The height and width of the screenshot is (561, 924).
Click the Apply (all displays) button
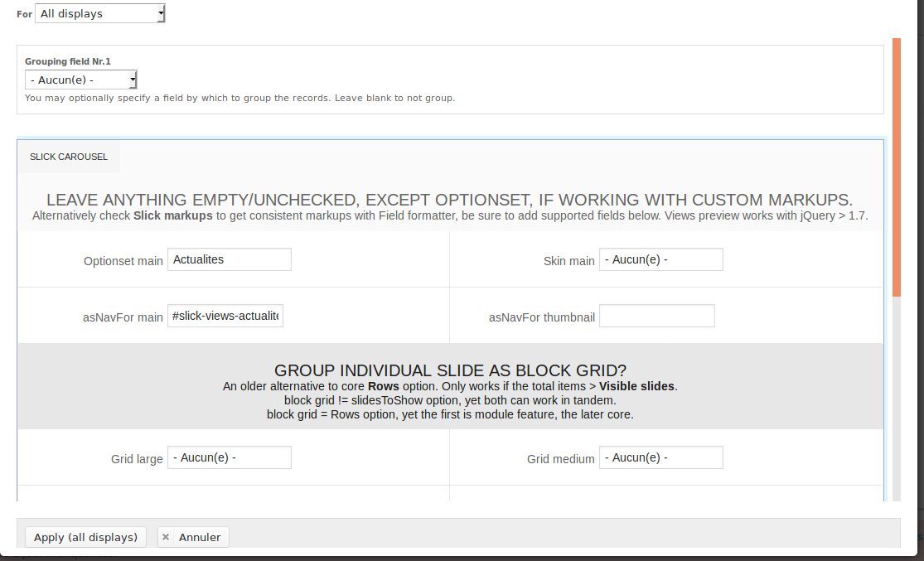pos(85,537)
